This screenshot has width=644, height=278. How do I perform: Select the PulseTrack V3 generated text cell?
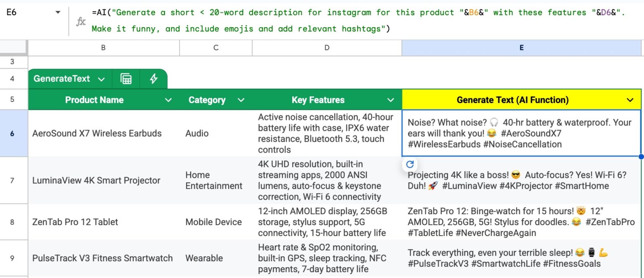coord(521,258)
